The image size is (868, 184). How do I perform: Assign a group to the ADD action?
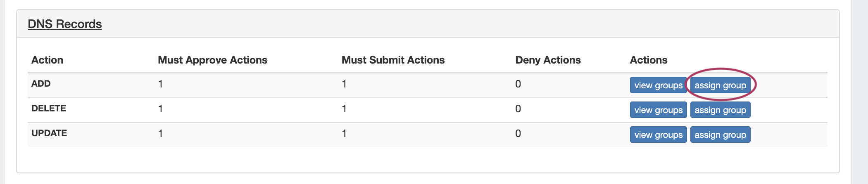click(720, 85)
